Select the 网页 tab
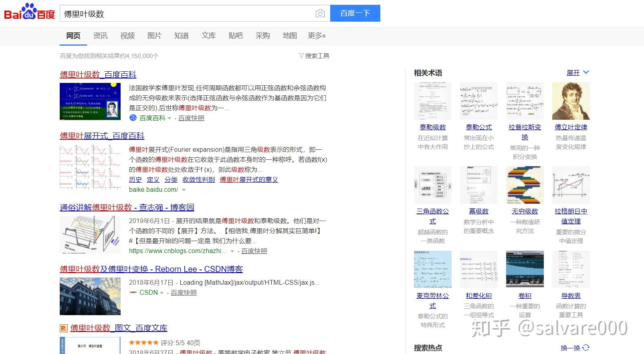Image resolution: width=644 pixels, height=354 pixels. 73,36
